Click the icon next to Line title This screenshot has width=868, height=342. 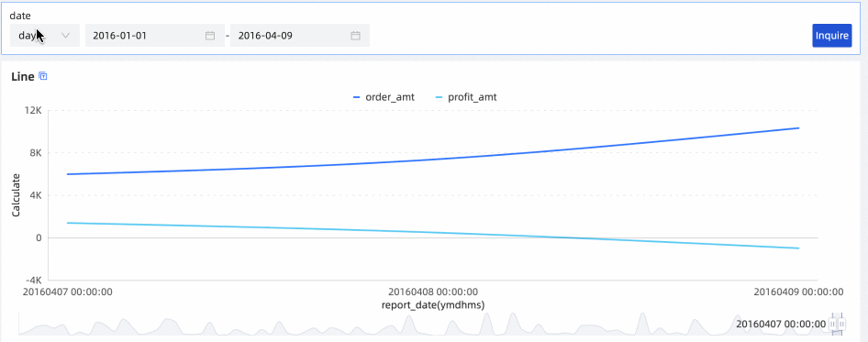(x=43, y=76)
